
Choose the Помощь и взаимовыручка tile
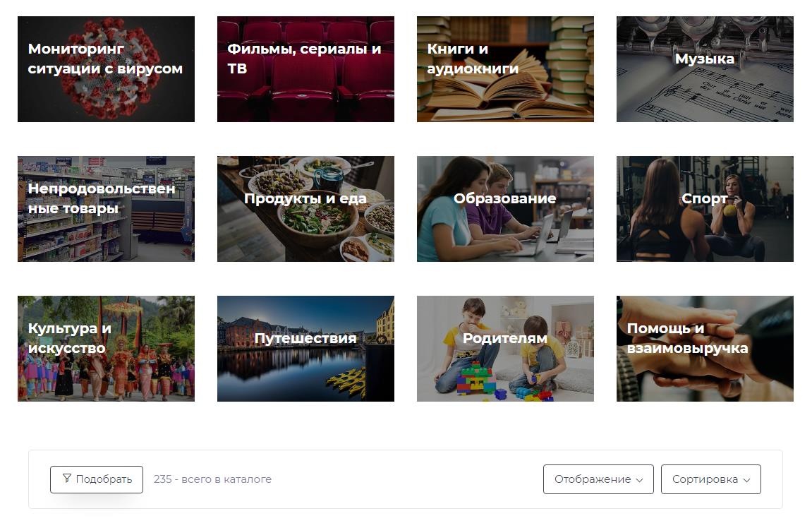(705, 349)
